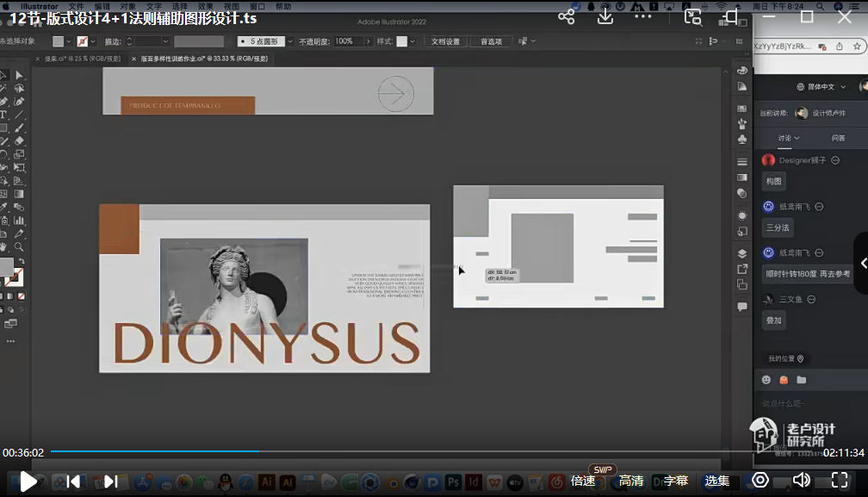
Task: Click the download video icon
Action: click(x=605, y=16)
